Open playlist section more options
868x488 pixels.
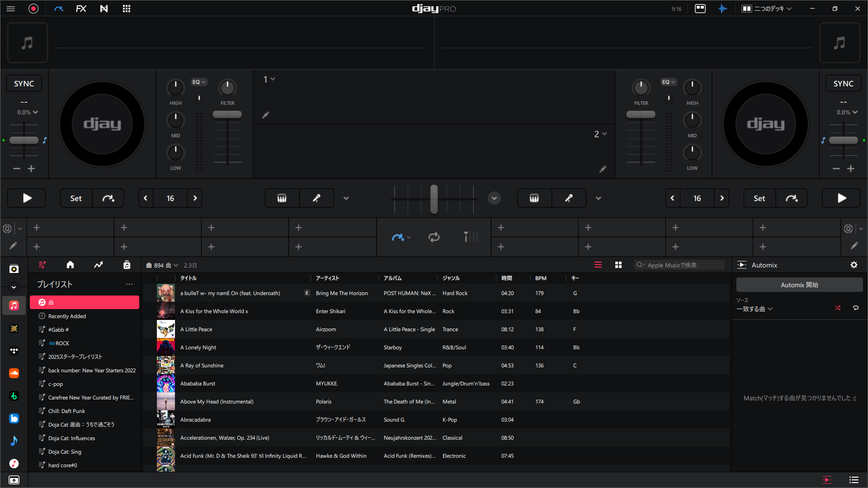[129, 284]
